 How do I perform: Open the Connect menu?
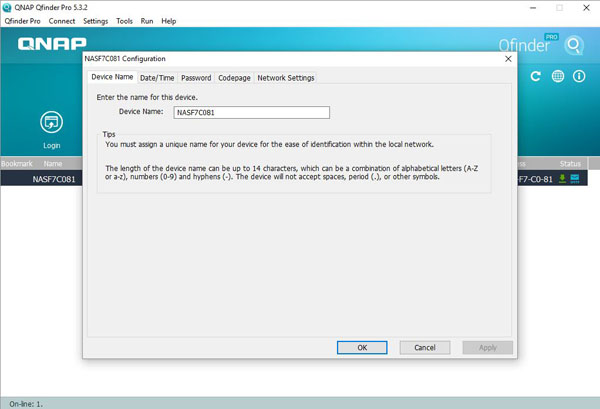click(x=62, y=21)
